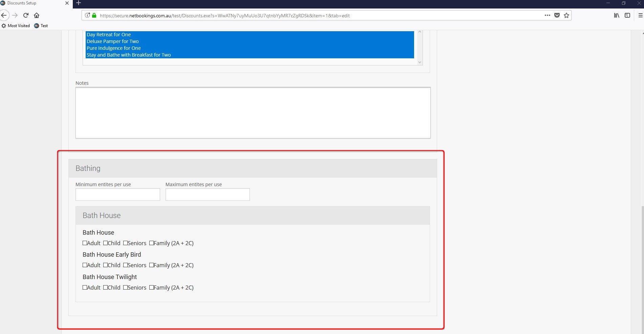Bookmark this page with star icon
Viewport: 644px width, 334px height.
tap(566, 15)
